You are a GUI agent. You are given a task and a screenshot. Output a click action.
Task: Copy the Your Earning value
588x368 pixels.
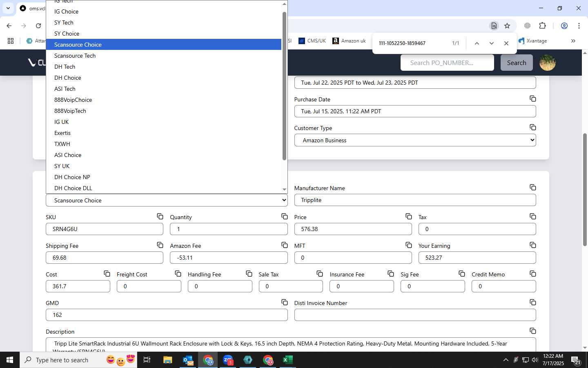pyautogui.click(x=533, y=245)
